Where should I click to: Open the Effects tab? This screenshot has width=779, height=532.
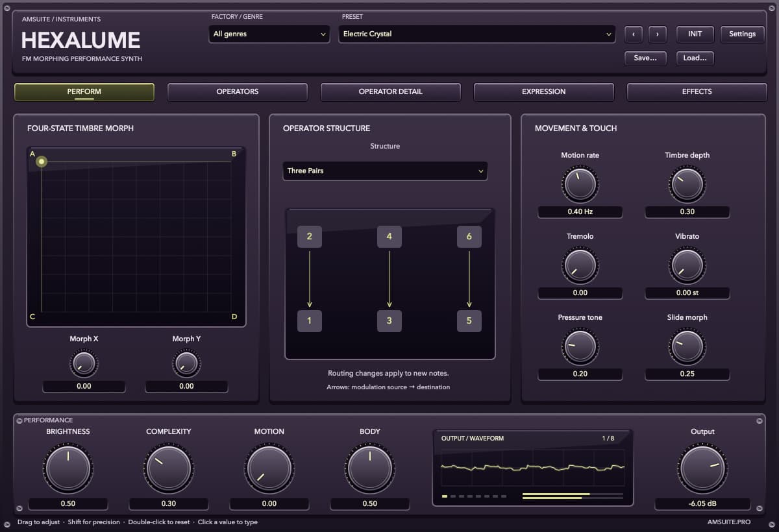[697, 92]
